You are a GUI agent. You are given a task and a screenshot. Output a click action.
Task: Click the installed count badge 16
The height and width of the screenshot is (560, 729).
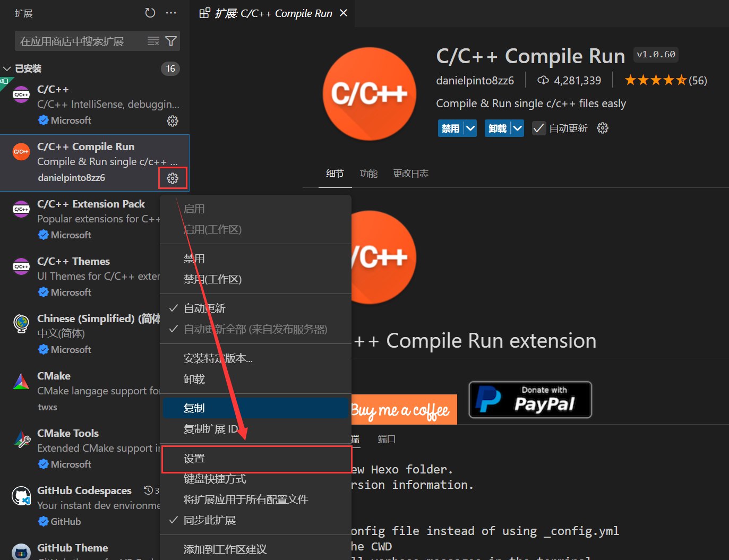[170, 68]
